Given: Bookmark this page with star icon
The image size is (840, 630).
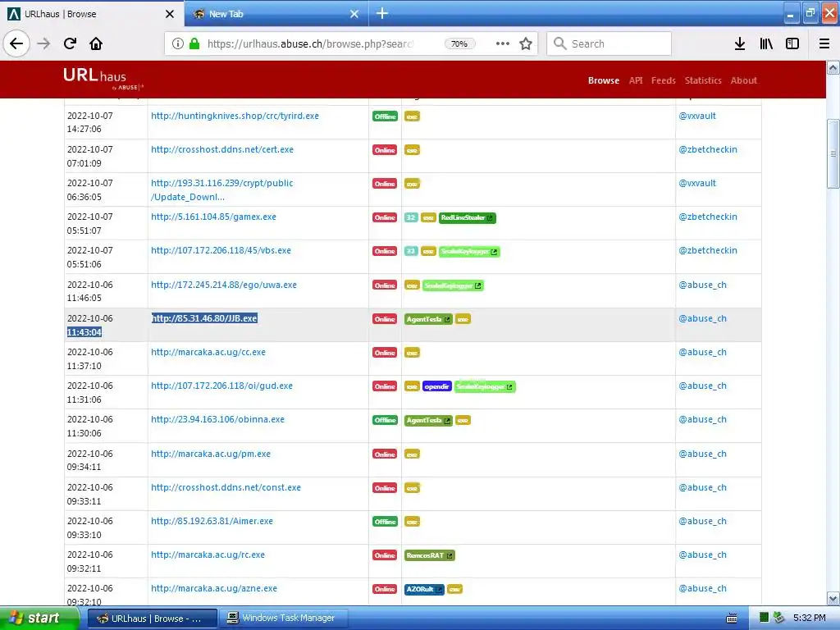Looking at the screenshot, I should (x=526, y=43).
